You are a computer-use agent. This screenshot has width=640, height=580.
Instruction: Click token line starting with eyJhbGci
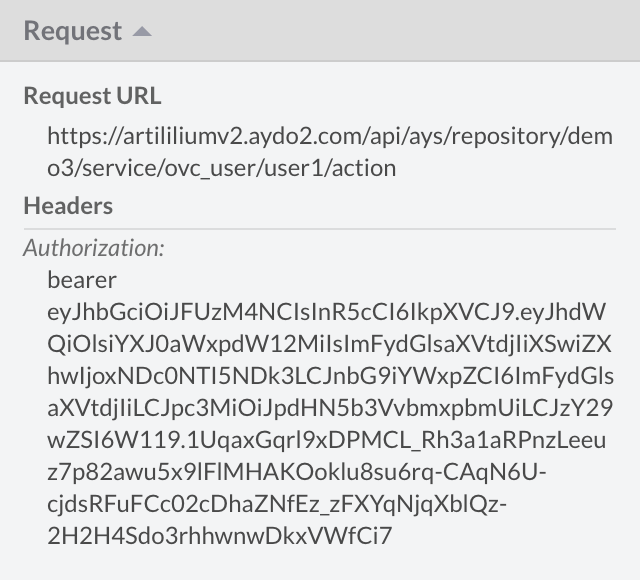tap(326, 311)
